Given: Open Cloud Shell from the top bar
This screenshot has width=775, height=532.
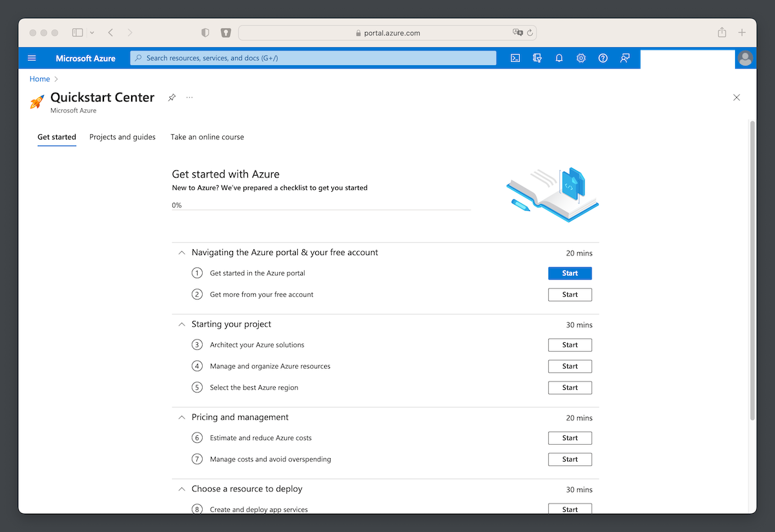Looking at the screenshot, I should [515, 58].
